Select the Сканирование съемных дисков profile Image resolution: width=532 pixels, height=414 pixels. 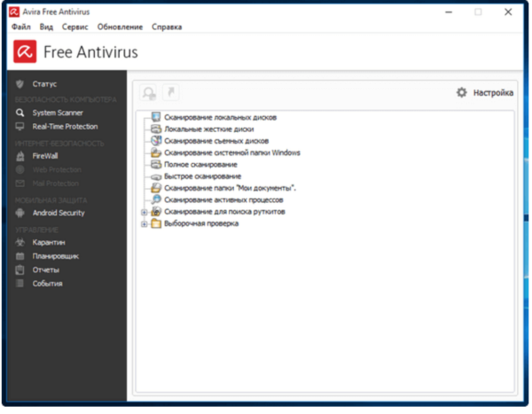pyautogui.click(x=216, y=141)
